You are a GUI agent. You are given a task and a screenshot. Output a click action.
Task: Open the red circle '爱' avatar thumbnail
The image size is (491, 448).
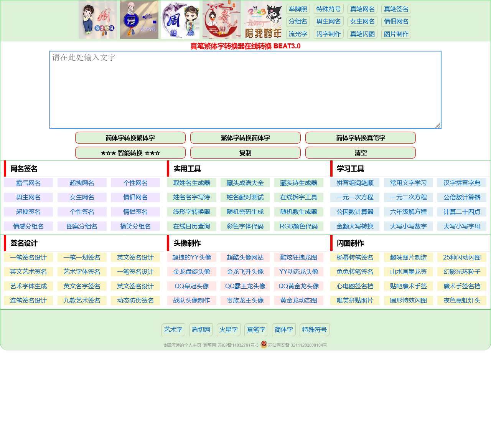222,20
